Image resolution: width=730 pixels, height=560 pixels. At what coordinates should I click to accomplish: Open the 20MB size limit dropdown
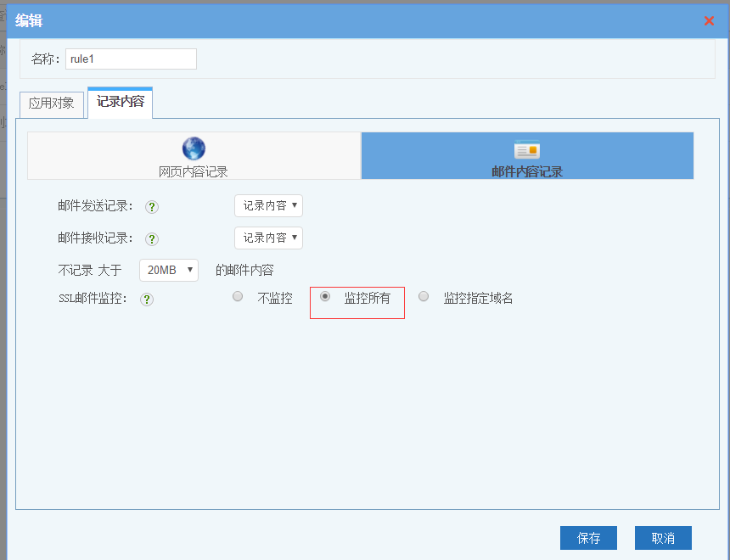coord(168,270)
